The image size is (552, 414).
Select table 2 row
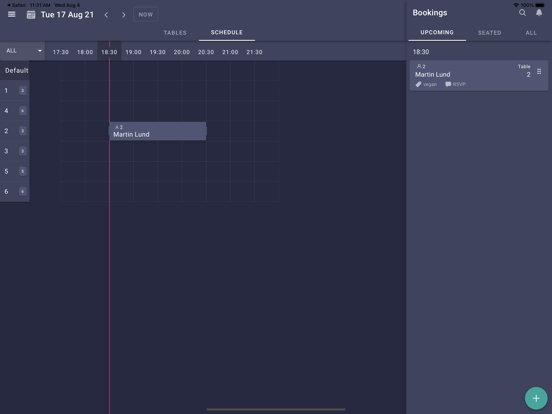click(14, 131)
